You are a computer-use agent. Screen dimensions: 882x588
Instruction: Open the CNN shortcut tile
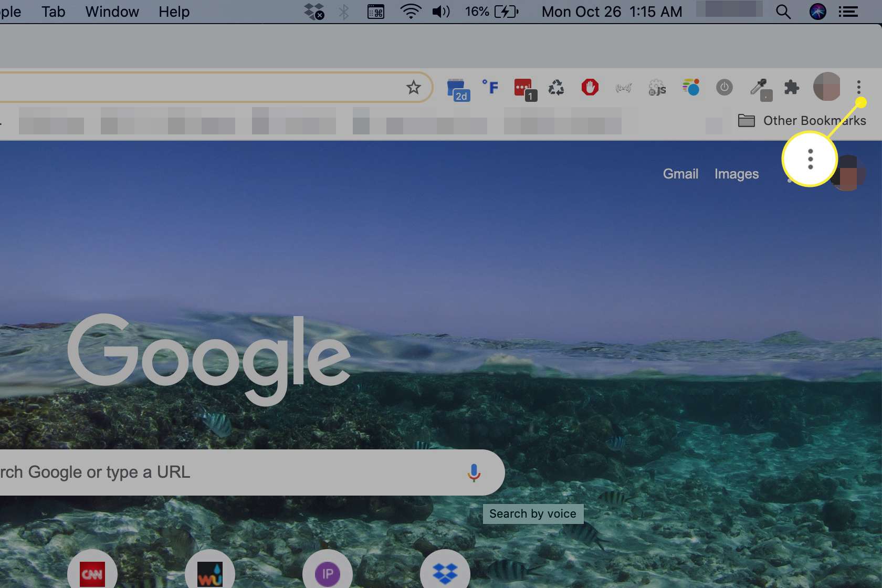[92, 574]
